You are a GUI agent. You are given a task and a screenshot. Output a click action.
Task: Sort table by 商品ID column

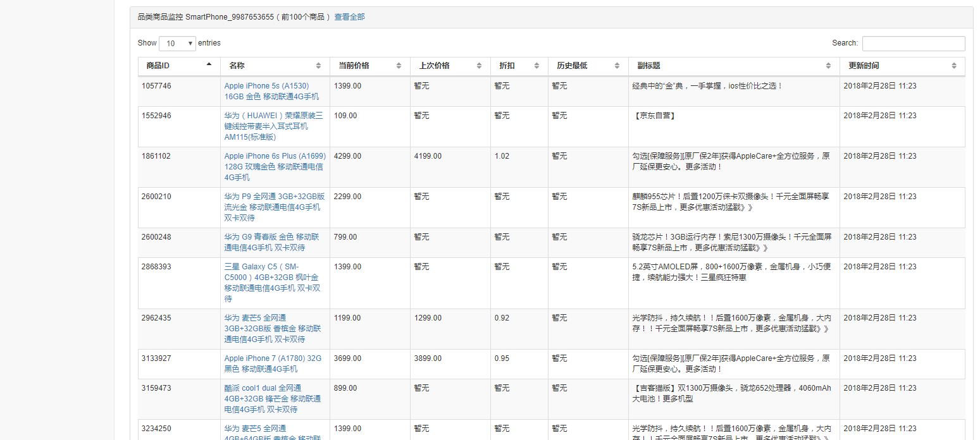click(179, 66)
